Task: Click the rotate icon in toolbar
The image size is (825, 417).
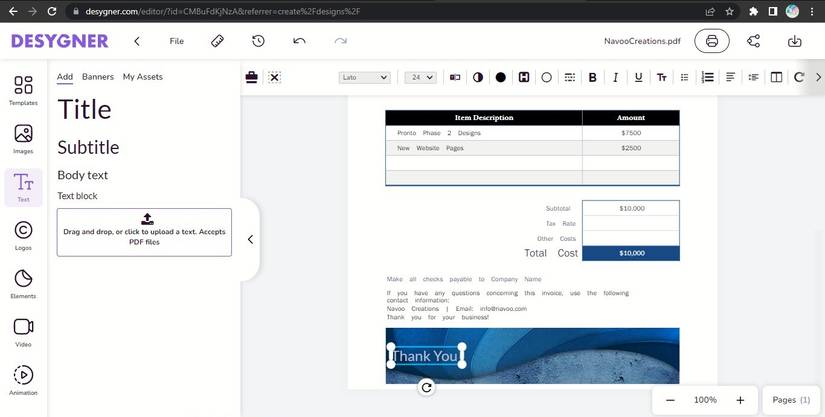Action: 799,77
